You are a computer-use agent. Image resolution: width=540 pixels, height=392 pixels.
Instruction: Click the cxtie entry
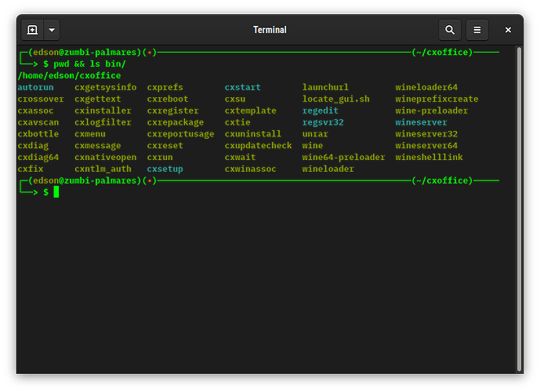(x=237, y=122)
